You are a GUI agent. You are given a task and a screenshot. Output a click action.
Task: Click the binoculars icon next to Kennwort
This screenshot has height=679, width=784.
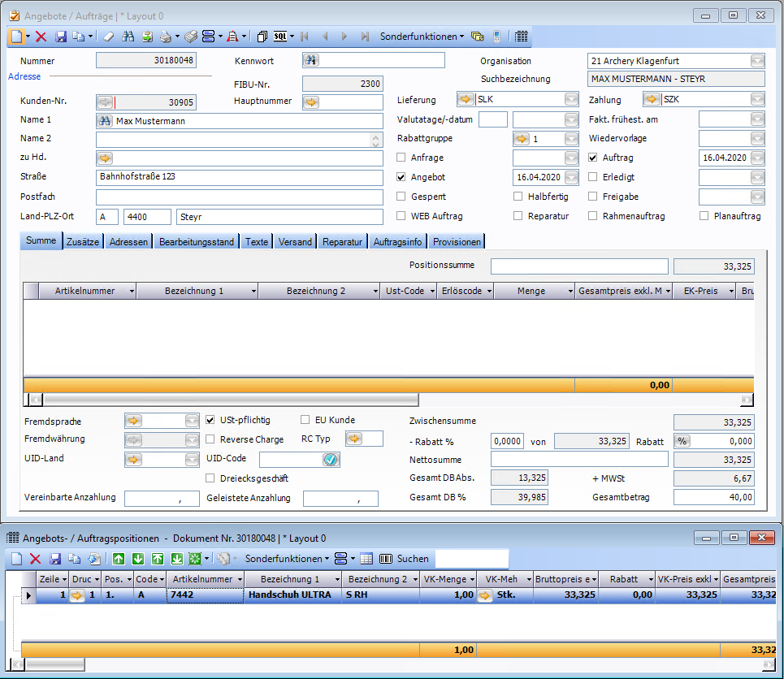(x=311, y=60)
